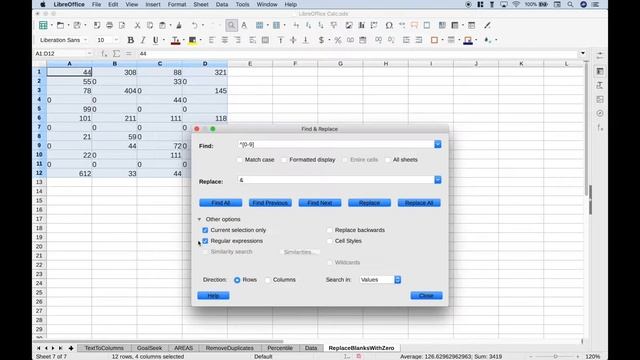Open the Find field history dropdown
The image size is (640, 360).
(x=438, y=144)
